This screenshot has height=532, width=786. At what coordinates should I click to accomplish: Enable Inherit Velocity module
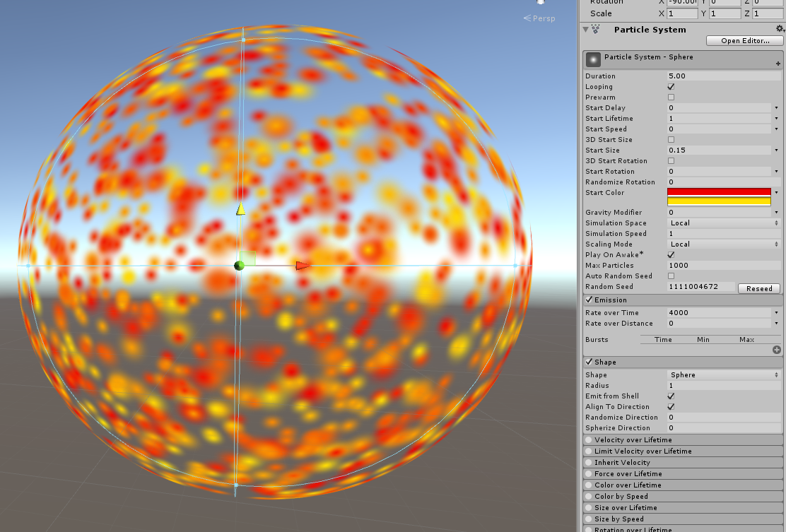click(x=589, y=462)
